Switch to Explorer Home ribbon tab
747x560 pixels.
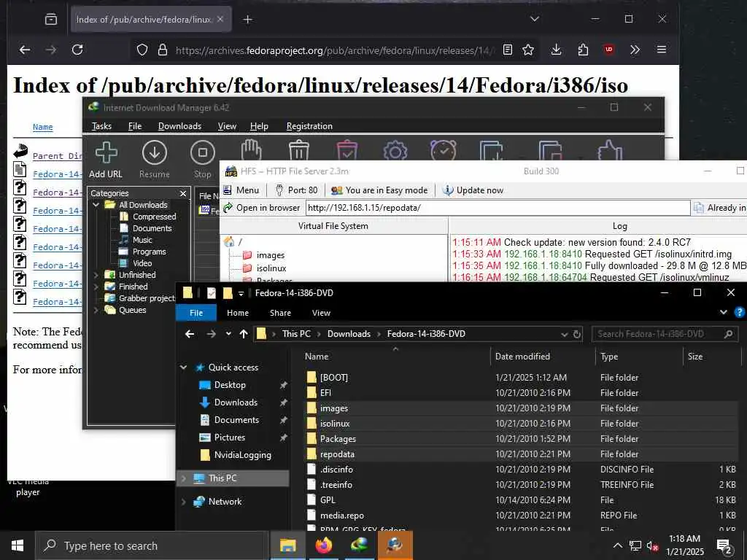point(238,313)
